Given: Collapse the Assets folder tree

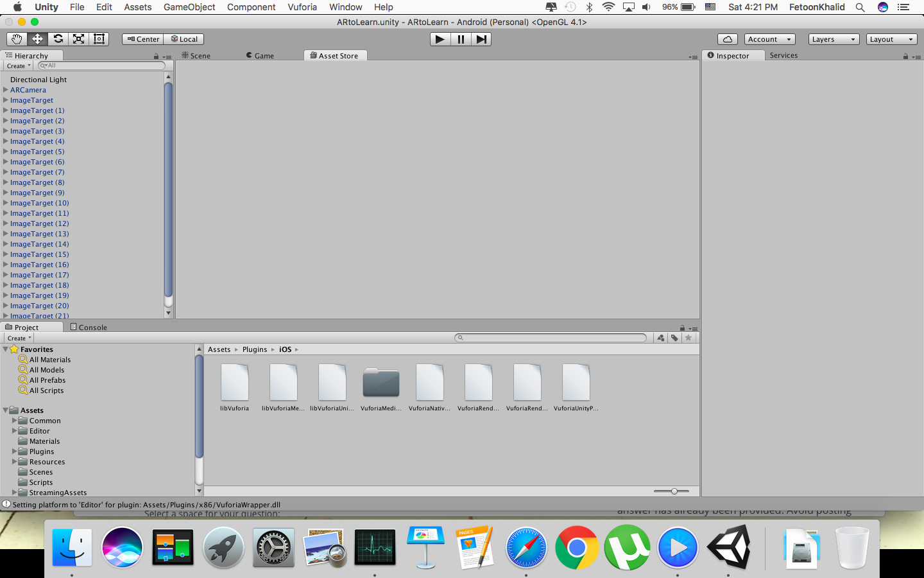Looking at the screenshot, I should 6,410.
